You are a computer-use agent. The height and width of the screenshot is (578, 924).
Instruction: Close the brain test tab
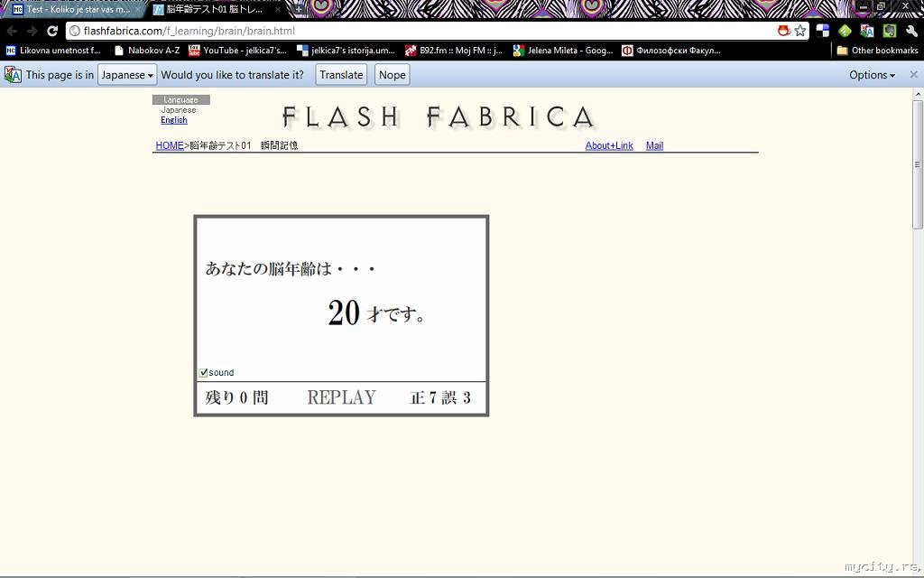(278, 9)
